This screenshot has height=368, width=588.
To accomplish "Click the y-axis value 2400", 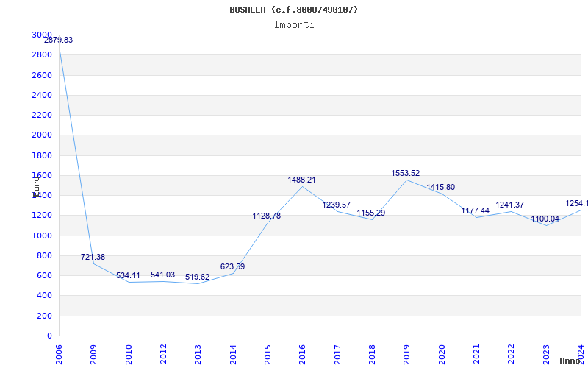I will (x=42, y=95).
